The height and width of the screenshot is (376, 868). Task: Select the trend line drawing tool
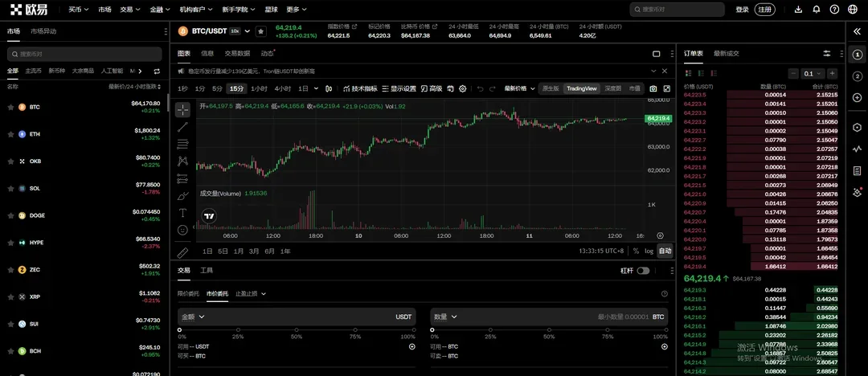pyautogui.click(x=182, y=127)
